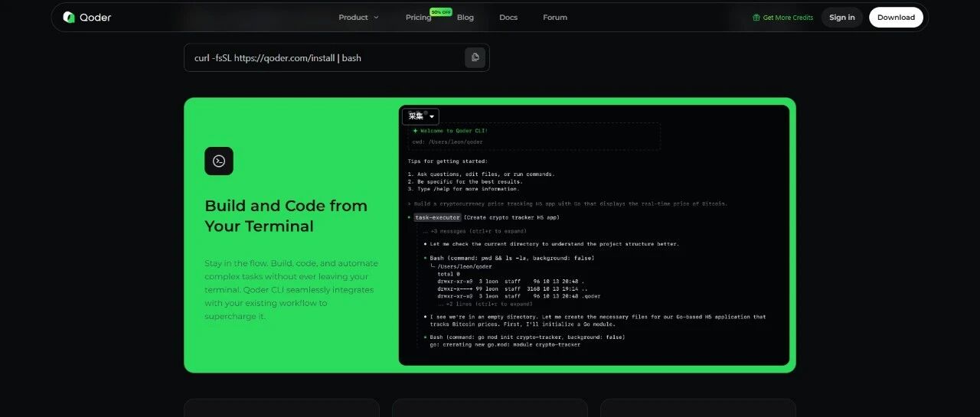
Task: Open the 采集 dropdown on the terminal image
Action: (421, 116)
